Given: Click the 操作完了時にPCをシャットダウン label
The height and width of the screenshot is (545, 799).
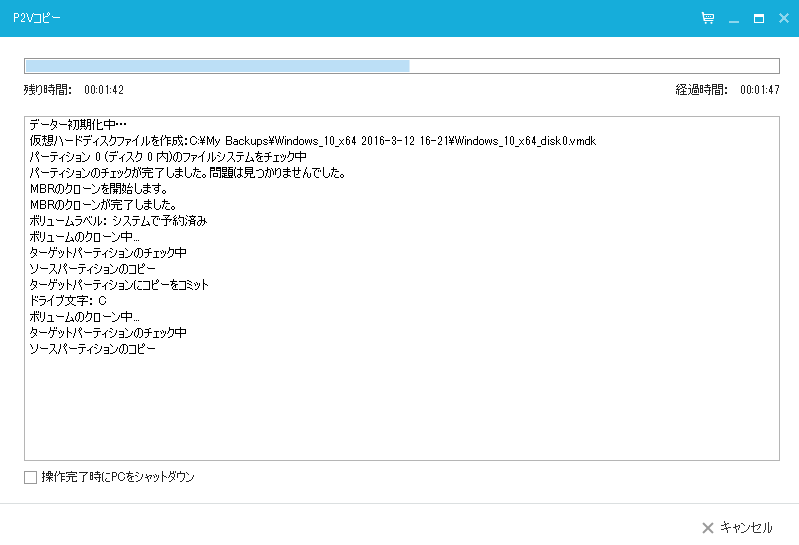Looking at the screenshot, I should [118, 478].
